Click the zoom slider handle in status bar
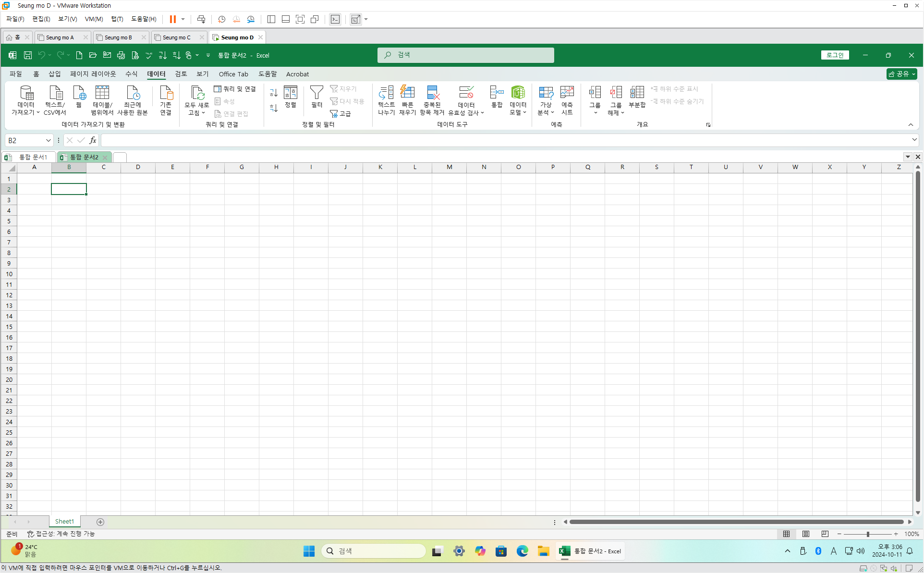 (868, 534)
